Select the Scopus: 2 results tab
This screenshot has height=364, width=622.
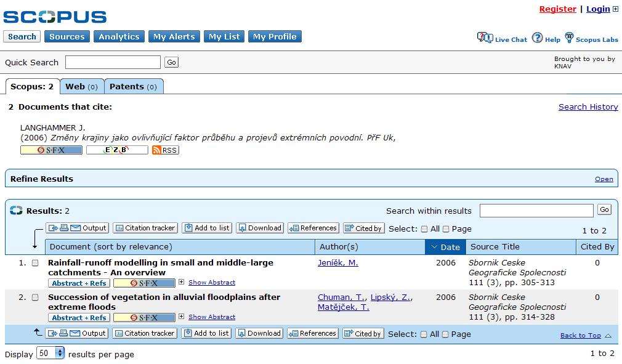(32, 86)
